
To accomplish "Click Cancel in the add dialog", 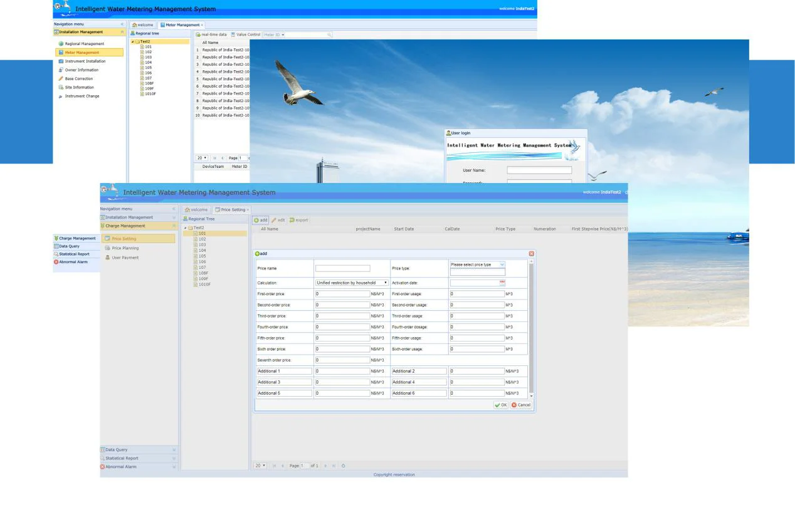I will [521, 405].
